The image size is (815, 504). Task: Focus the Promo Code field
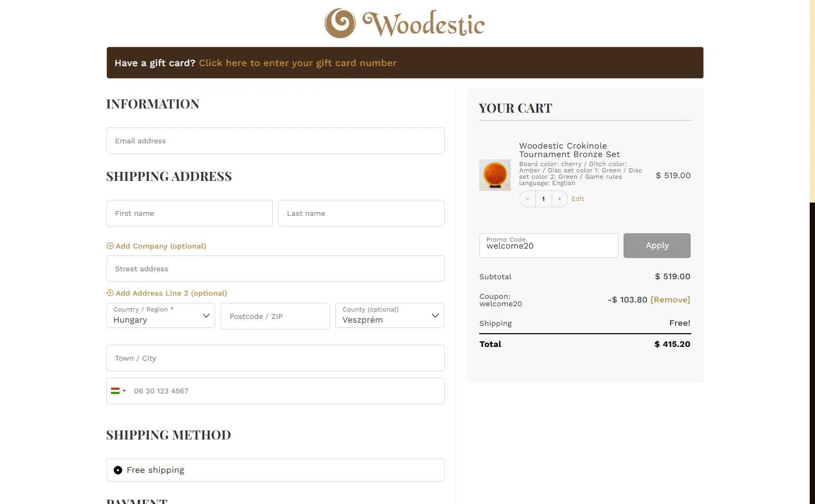pyautogui.click(x=548, y=245)
